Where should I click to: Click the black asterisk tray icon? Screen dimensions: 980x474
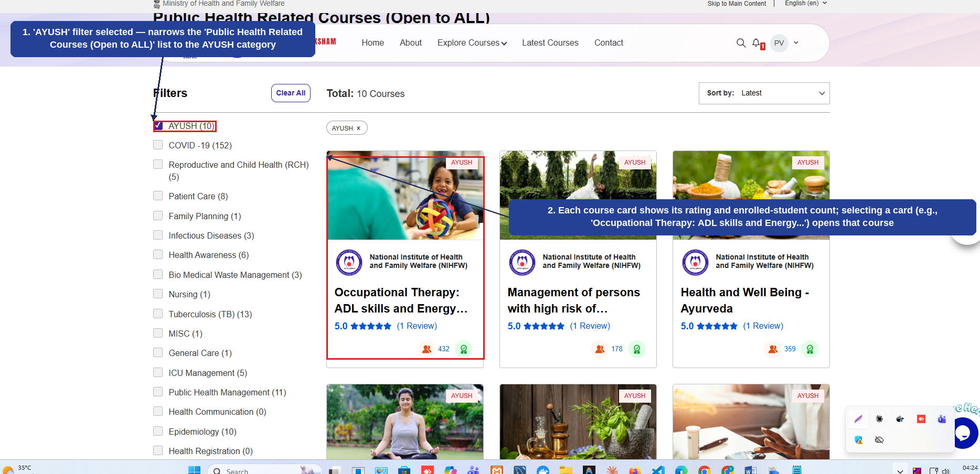879,419
